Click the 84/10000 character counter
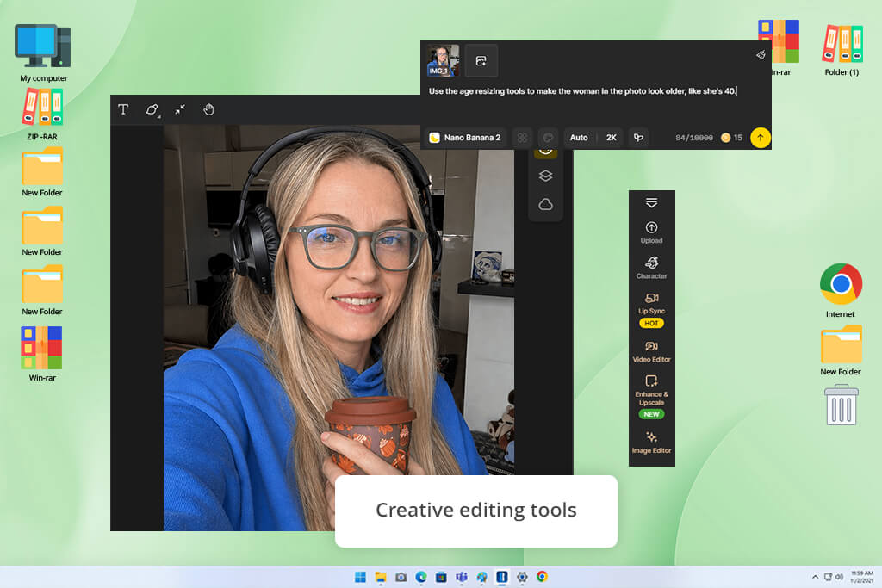 [693, 138]
